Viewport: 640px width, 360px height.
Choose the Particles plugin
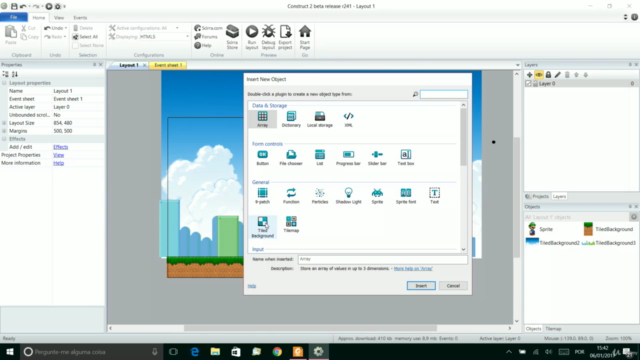click(x=320, y=196)
